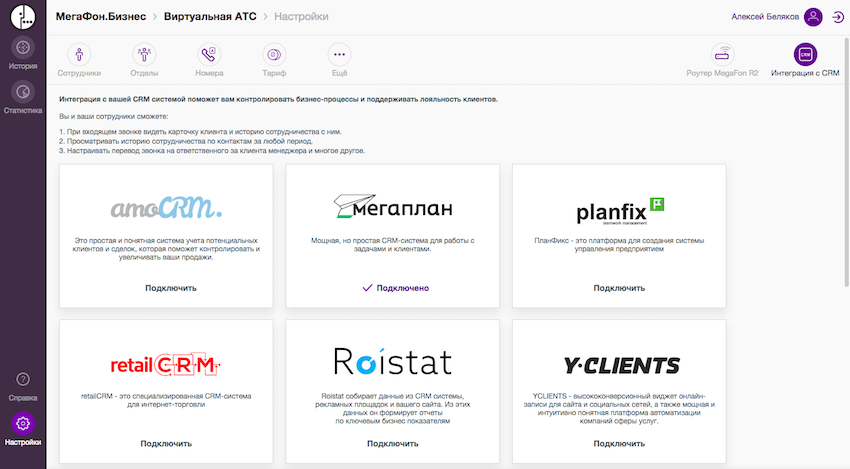Click the user name Алексей Беляков
This screenshot has height=469, width=850.
tap(765, 17)
